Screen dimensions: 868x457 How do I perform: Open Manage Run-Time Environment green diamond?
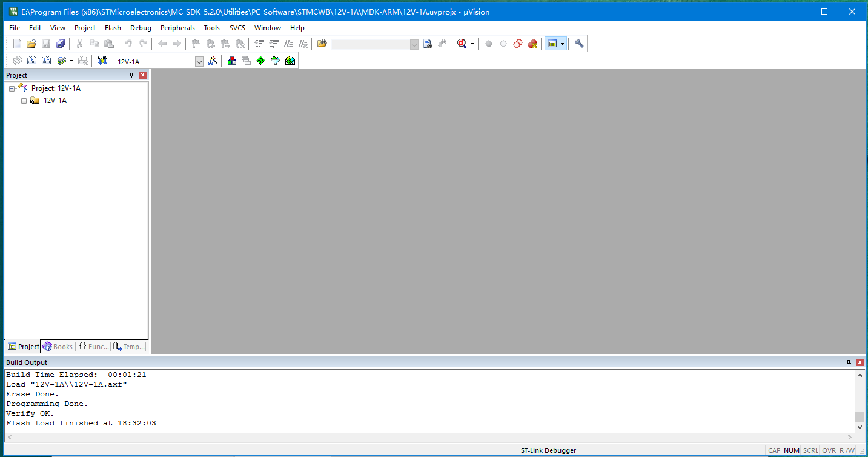[x=261, y=61]
